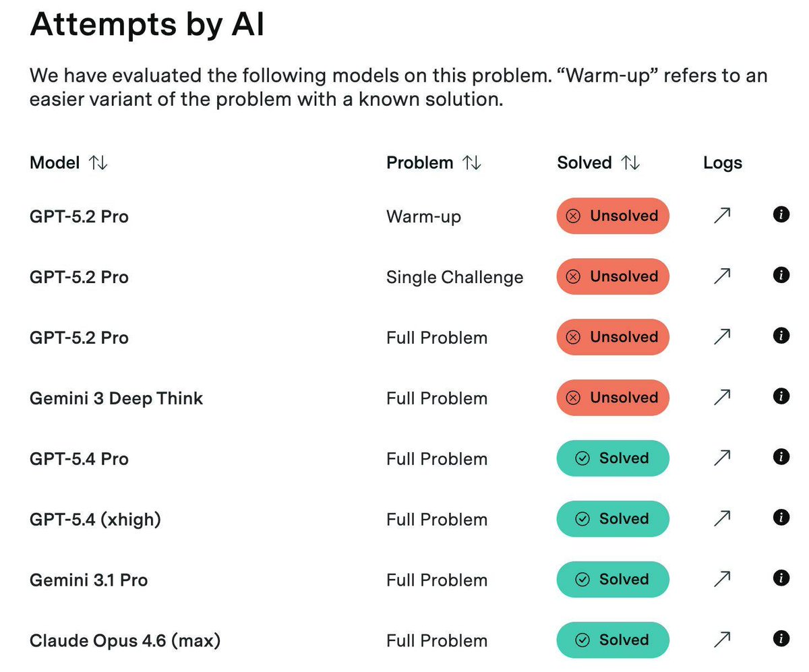Open logs arrow for GPT-5.2 Pro Warm-up
The image size is (809, 672).
722,216
